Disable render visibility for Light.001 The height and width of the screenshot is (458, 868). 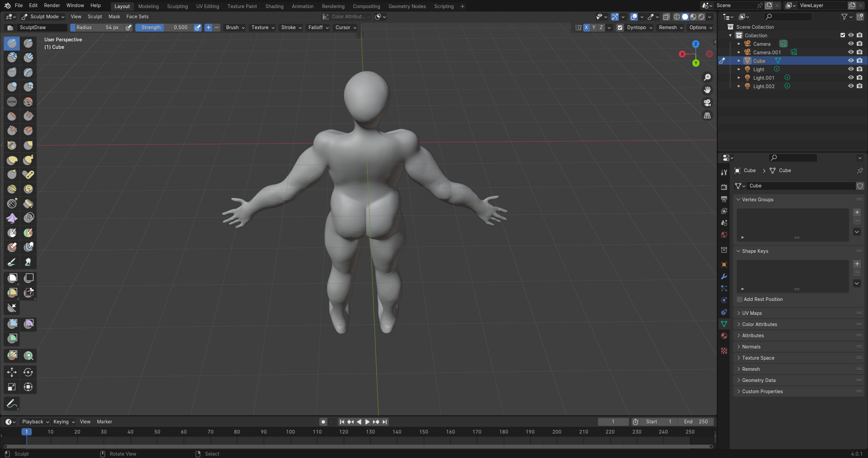(860, 77)
